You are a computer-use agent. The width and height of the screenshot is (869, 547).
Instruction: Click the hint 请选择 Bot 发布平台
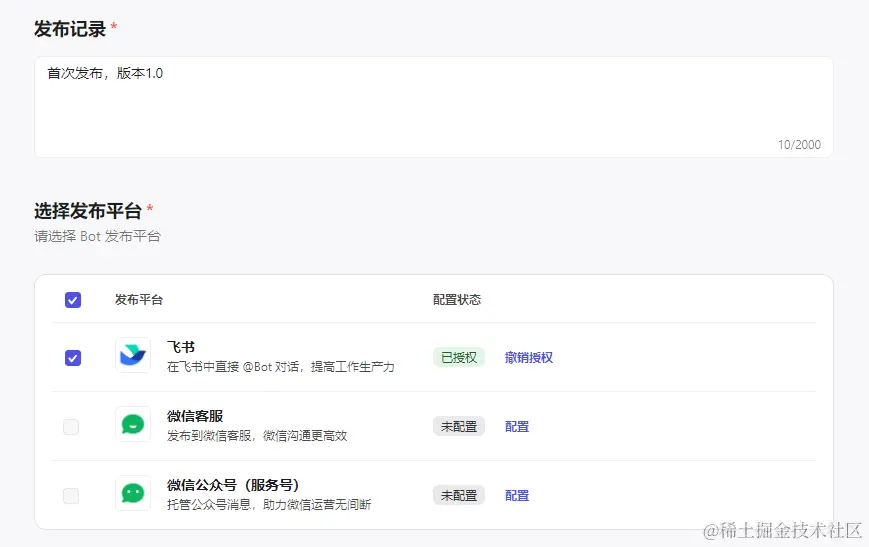coord(98,237)
